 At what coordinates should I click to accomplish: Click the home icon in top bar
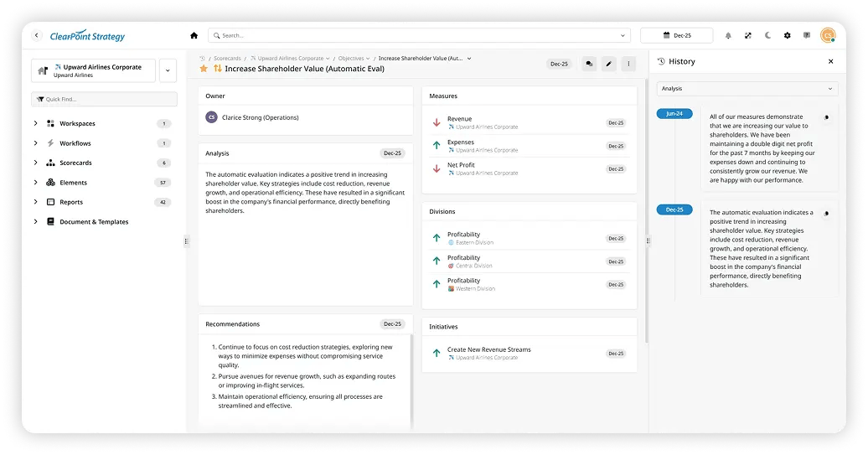194,35
